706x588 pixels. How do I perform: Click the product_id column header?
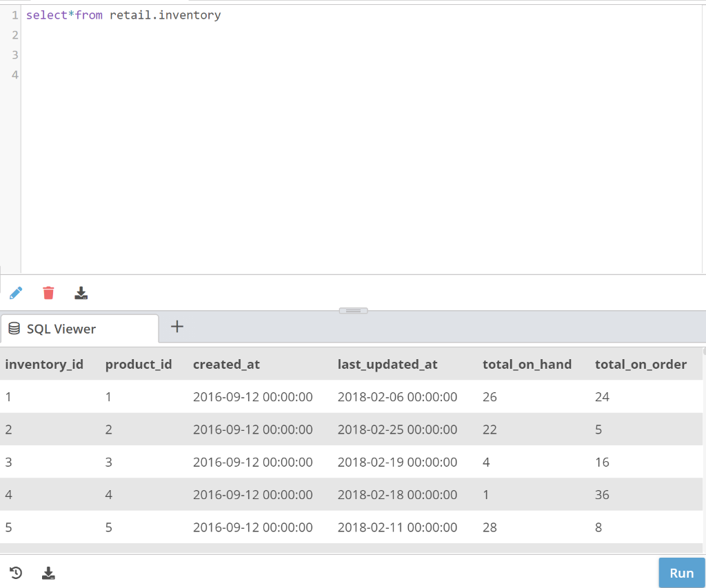138,364
